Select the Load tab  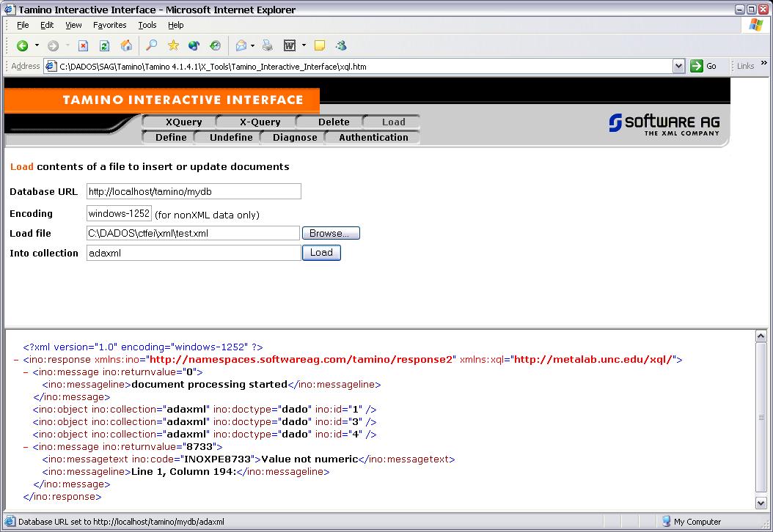[393, 122]
